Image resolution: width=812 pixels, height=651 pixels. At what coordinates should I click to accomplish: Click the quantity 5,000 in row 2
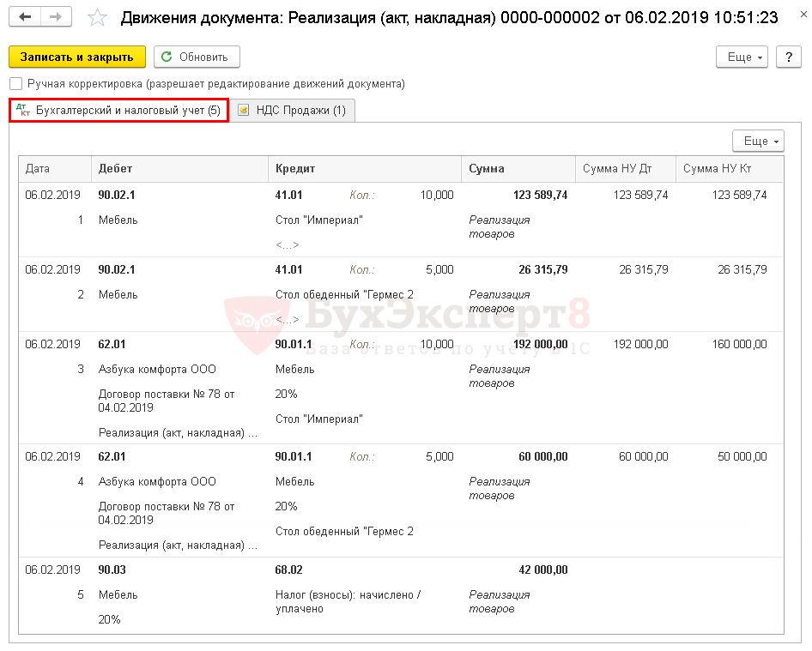point(439,269)
